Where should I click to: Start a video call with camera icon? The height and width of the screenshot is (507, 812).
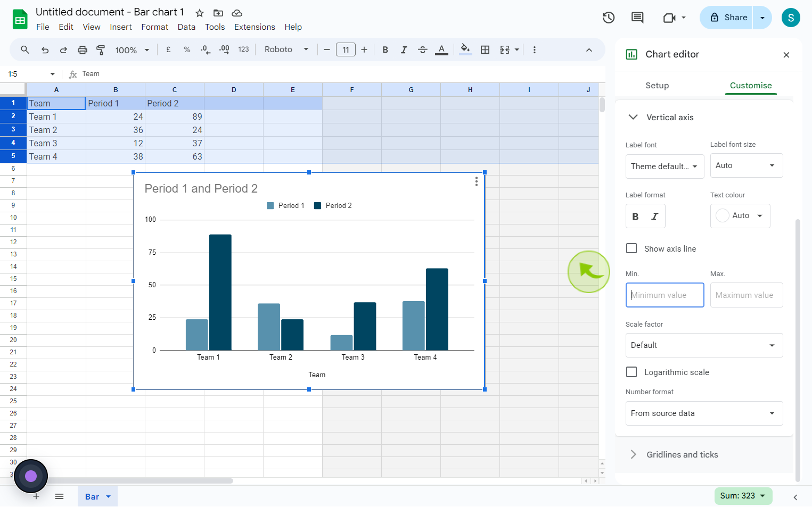670,18
